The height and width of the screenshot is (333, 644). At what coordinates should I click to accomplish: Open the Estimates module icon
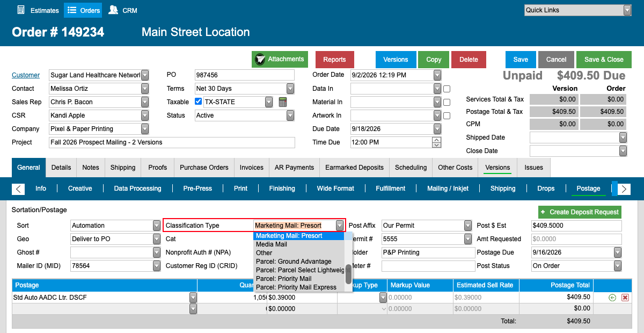point(21,10)
